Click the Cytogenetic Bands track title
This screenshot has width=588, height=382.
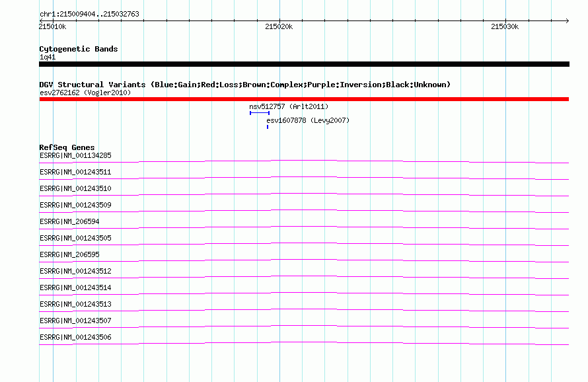[x=79, y=49]
